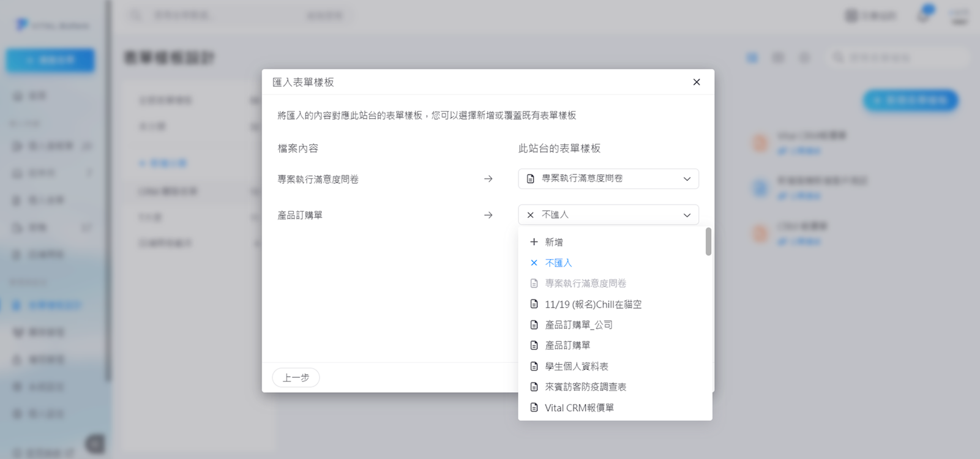Collapse the 不匯入 dropdown via chevron
Image resolution: width=980 pixels, height=459 pixels.
[x=687, y=215]
